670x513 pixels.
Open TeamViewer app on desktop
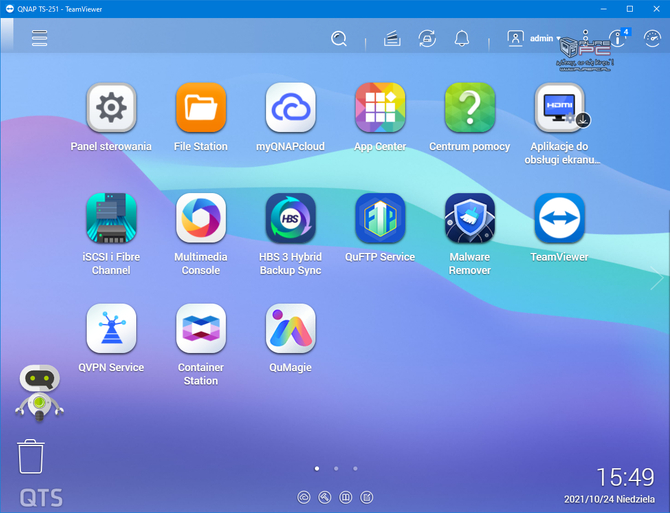(560, 218)
